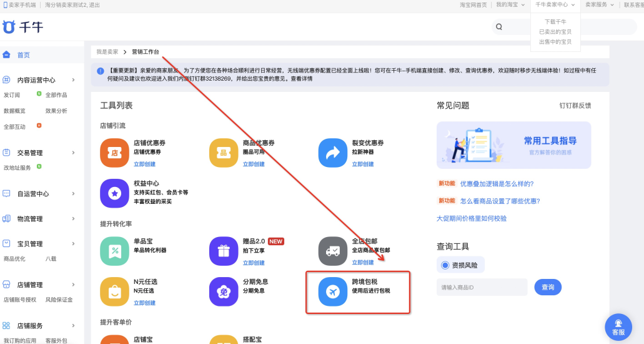Select the 资损风险 radio button
Image resolution: width=644 pixels, height=344 pixels.
coord(445,265)
